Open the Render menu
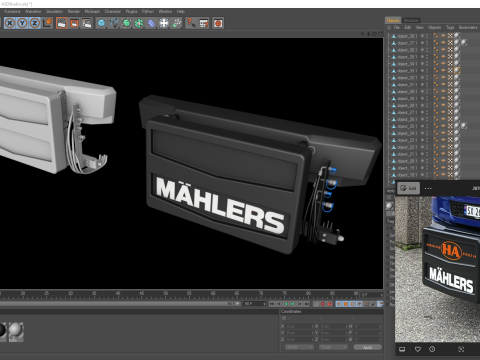The image size is (480, 360). coord(74,11)
